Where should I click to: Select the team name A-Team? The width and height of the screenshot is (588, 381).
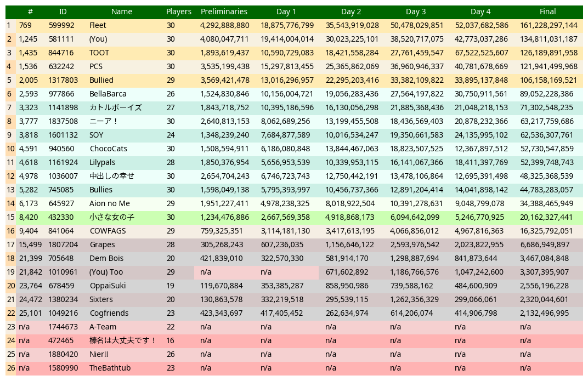tap(103, 327)
